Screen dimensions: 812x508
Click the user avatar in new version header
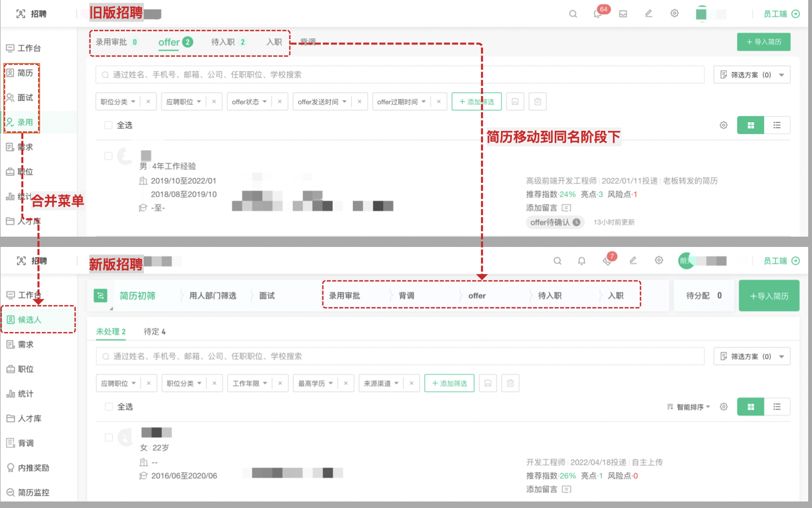[x=686, y=261]
